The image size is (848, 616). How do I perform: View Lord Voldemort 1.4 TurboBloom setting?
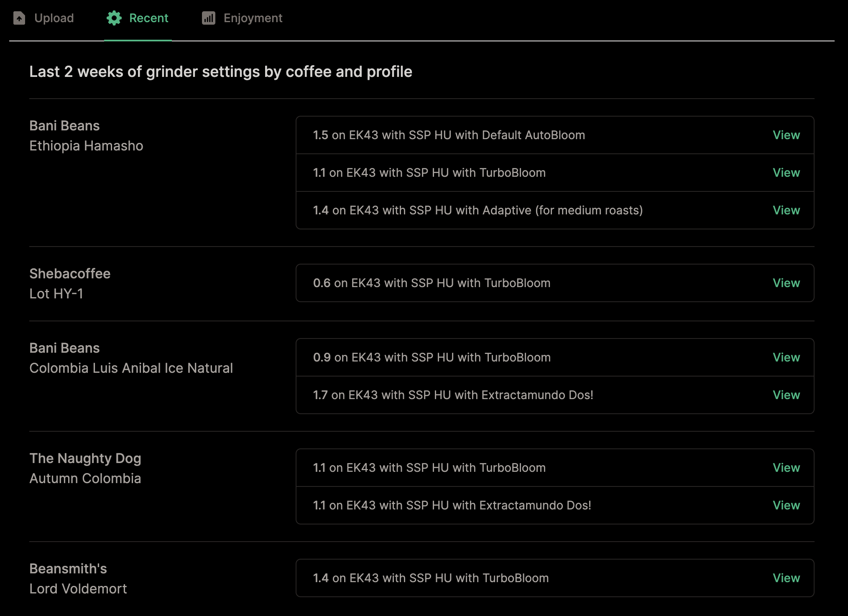pos(786,578)
